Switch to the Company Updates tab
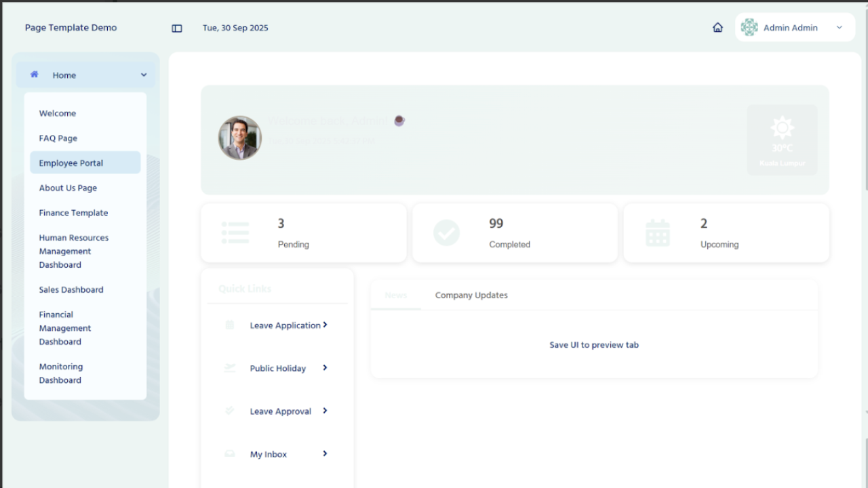 (x=471, y=296)
